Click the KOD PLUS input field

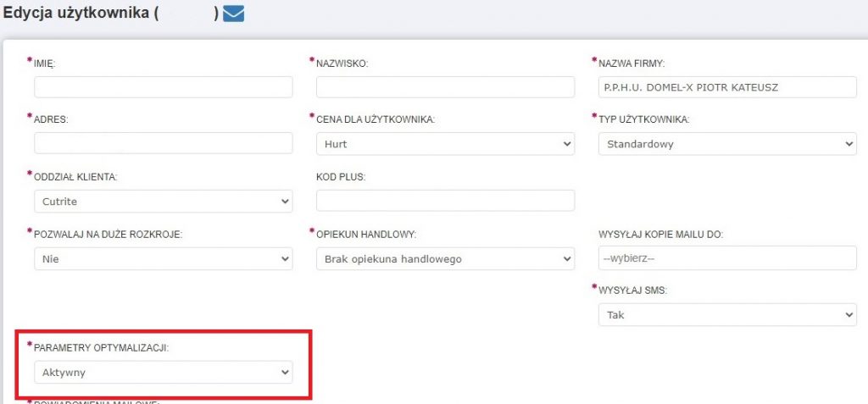pos(445,201)
